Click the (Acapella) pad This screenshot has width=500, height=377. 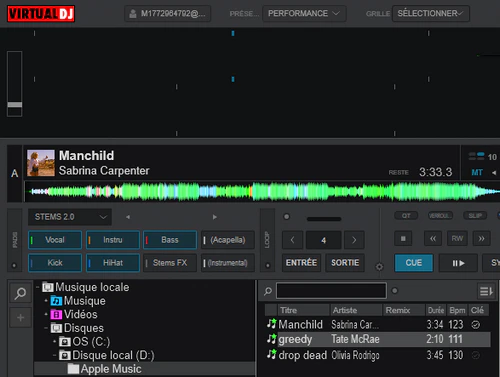(x=228, y=240)
